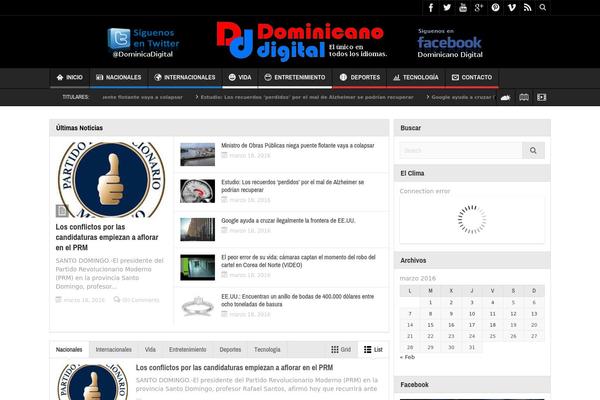Select day 18 in the Archivos calendar
Viewport: 600px width, 400px height.
[492, 325]
